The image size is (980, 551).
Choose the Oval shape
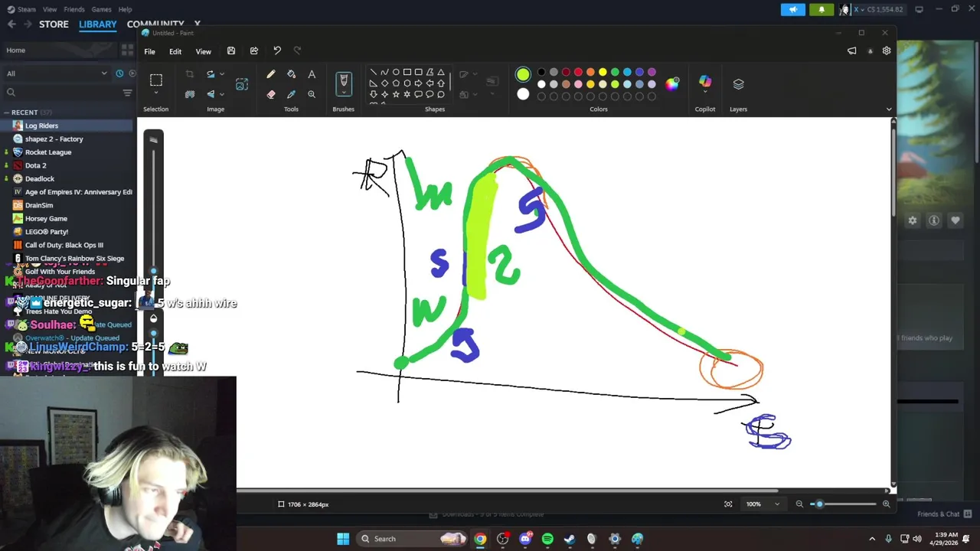click(396, 72)
